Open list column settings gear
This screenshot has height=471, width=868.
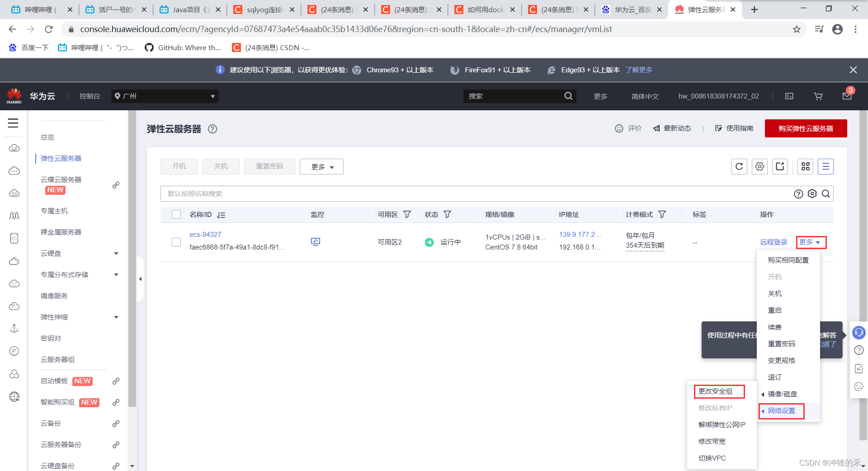(x=759, y=166)
